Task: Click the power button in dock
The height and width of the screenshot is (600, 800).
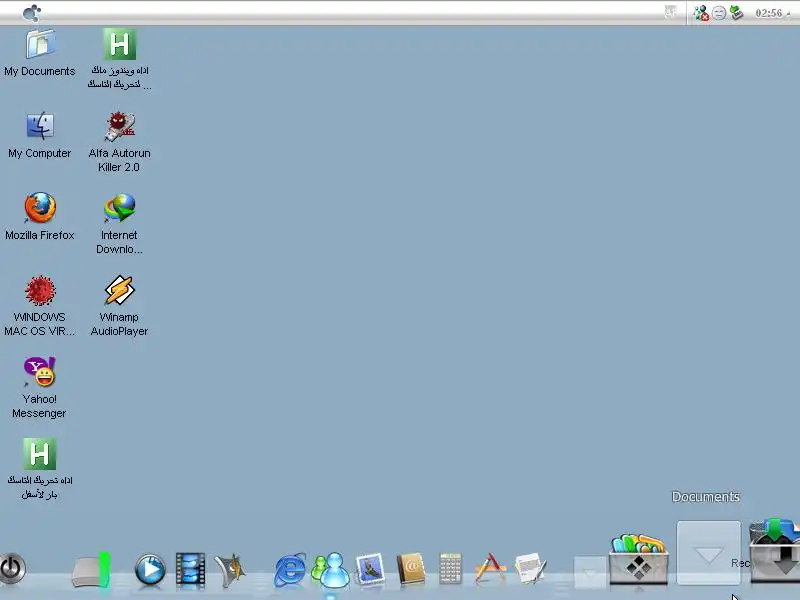Action: pyautogui.click(x=12, y=568)
